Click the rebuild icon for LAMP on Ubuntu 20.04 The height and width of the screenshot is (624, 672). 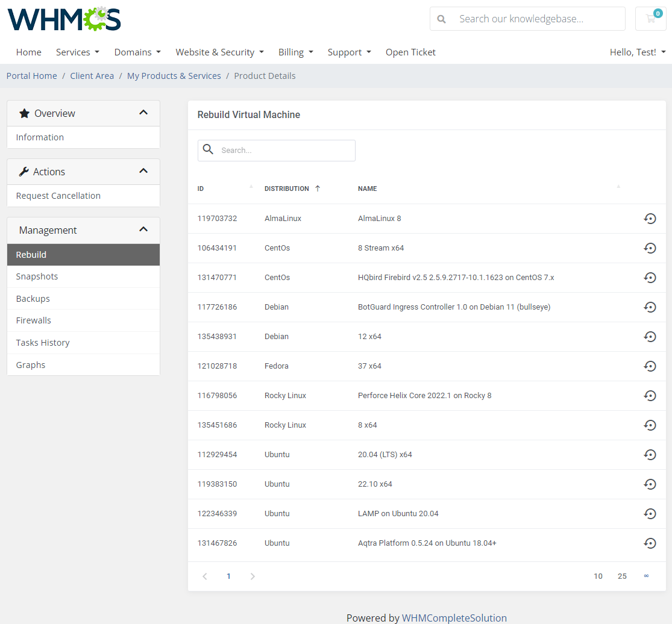(x=650, y=513)
